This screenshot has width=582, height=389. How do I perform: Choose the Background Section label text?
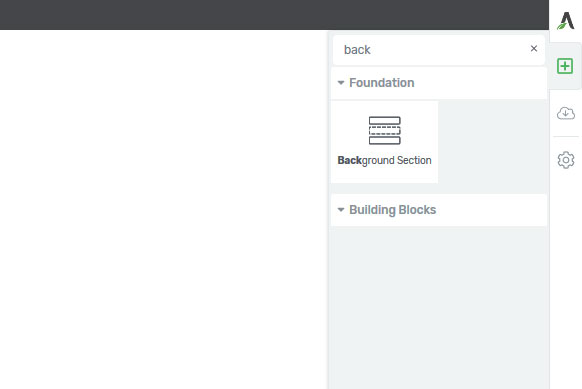[x=384, y=160]
